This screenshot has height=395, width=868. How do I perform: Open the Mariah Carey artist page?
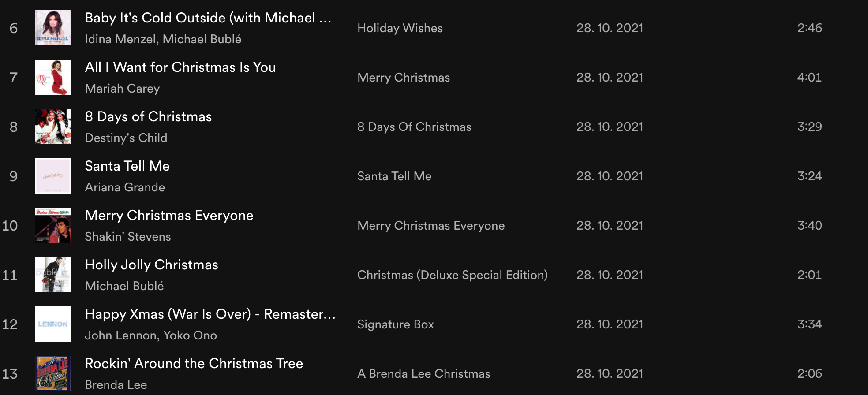[x=122, y=89]
